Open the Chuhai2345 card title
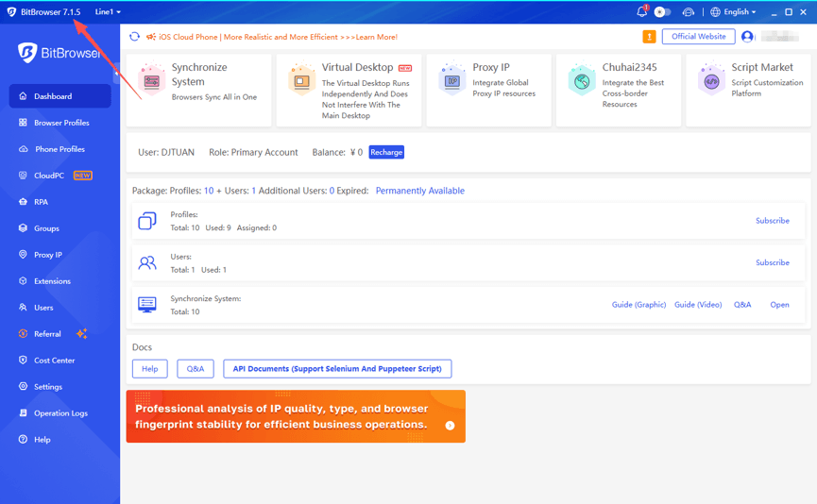 (x=629, y=67)
